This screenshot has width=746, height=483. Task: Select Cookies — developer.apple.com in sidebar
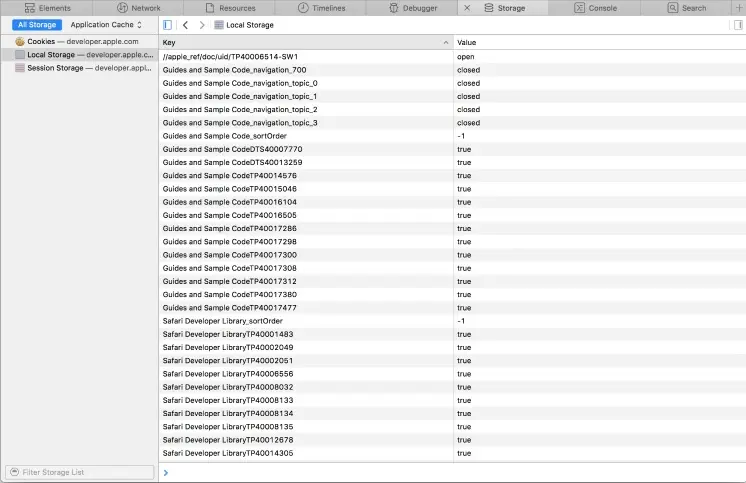coord(79,41)
